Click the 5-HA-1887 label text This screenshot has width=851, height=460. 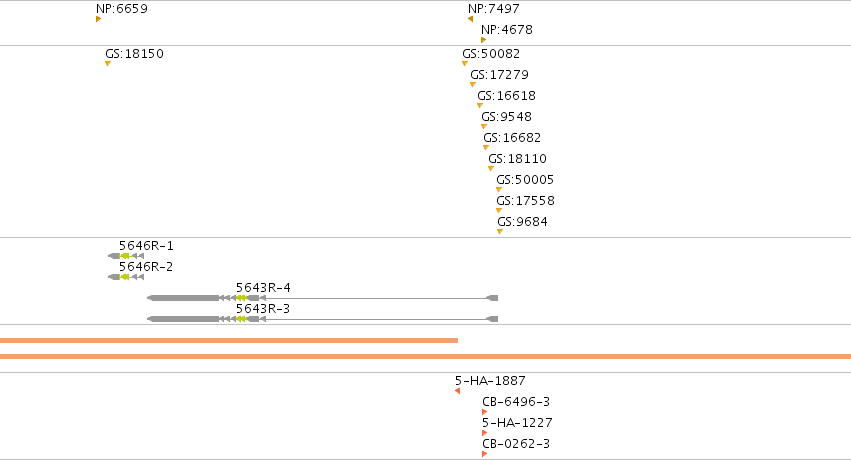(x=490, y=381)
